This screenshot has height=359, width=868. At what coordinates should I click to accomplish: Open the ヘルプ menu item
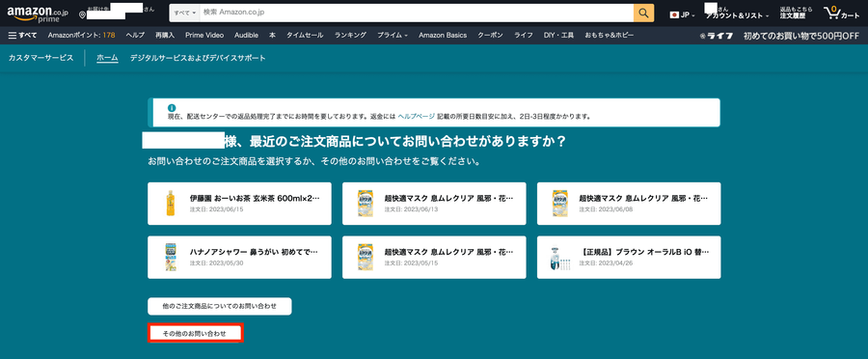click(x=135, y=35)
